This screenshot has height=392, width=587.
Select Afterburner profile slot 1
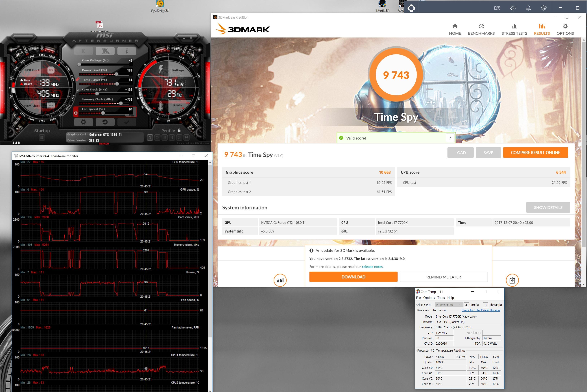[150, 138]
